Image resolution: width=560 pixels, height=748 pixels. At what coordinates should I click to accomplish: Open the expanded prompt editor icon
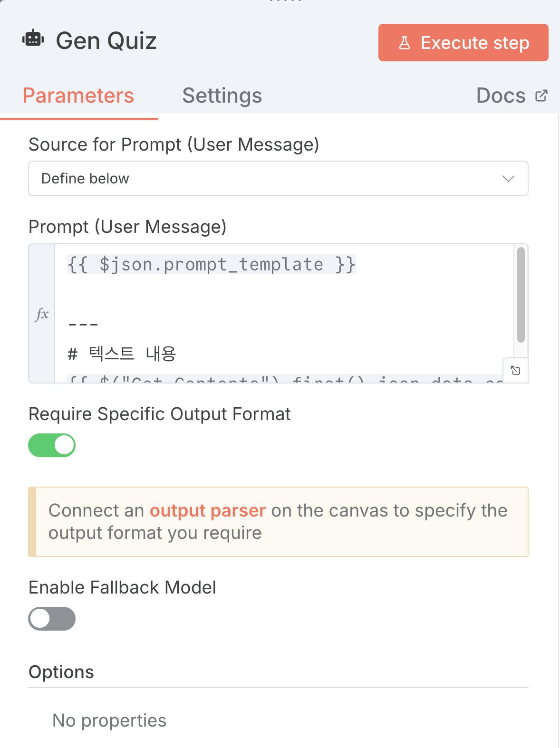point(515,370)
